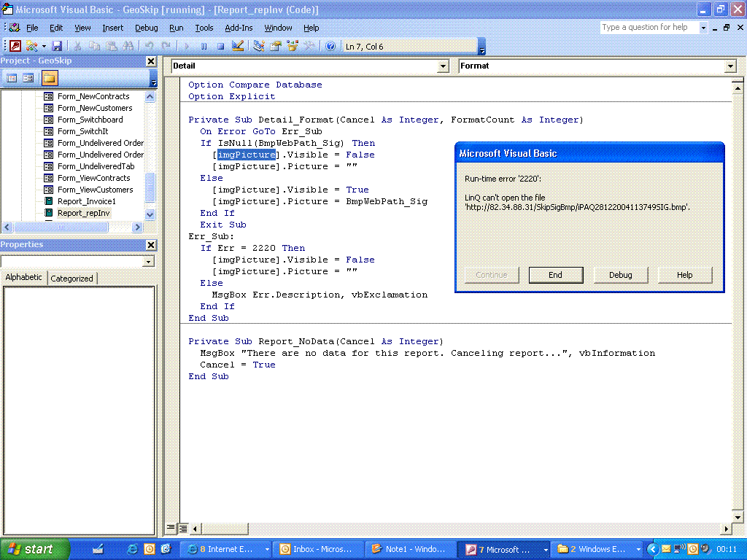Open the Format procedure dropdown
The image size is (747, 560).
tap(731, 66)
